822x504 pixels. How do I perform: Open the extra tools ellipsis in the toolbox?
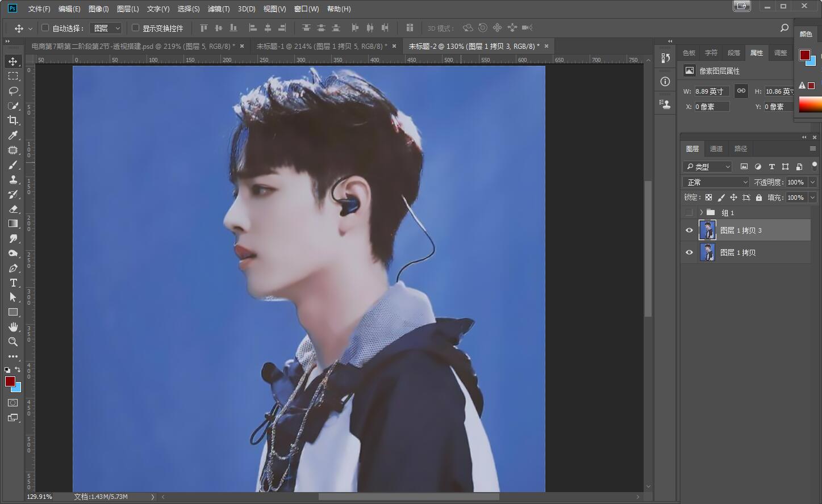[x=13, y=356]
